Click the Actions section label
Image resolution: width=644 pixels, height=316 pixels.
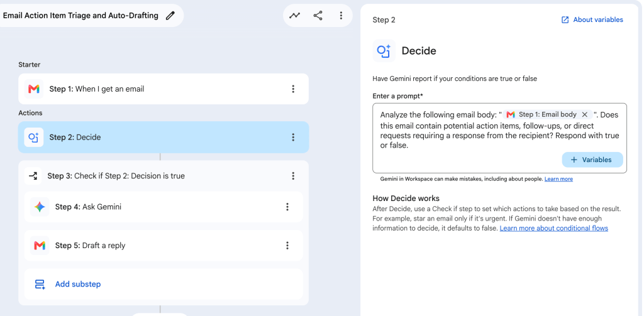30,113
